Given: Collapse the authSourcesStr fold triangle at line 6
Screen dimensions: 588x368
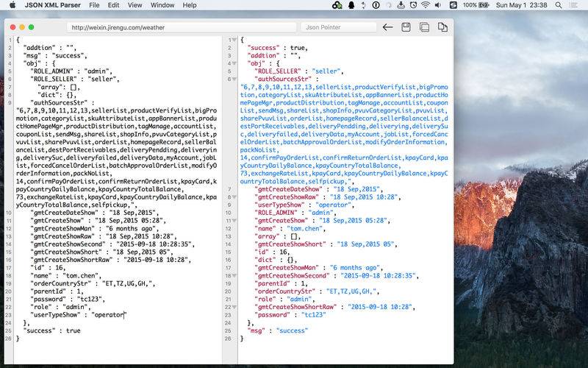Looking at the screenshot, I should [x=234, y=79].
